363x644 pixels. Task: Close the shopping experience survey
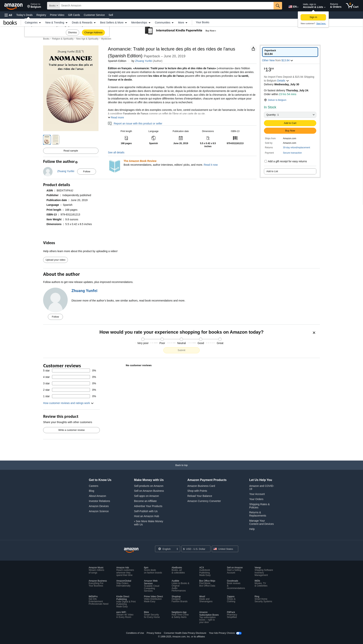tap(314, 332)
